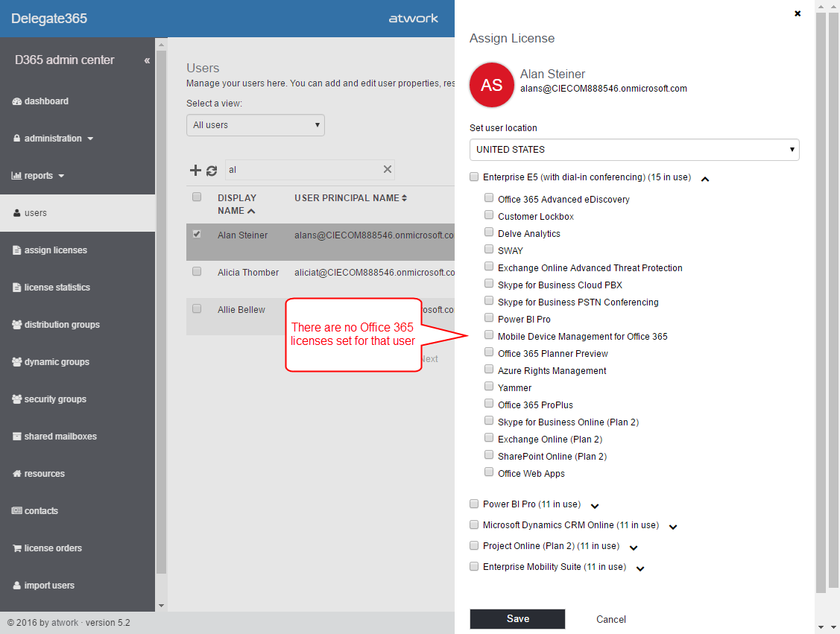The height and width of the screenshot is (634, 840).
Task: Click the dashboard icon in sidebar
Action: 17,101
